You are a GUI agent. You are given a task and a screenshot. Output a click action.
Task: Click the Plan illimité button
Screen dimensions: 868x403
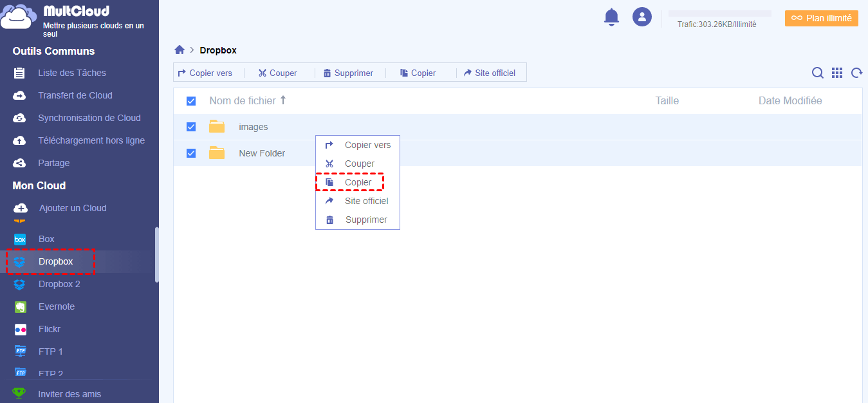pyautogui.click(x=822, y=18)
